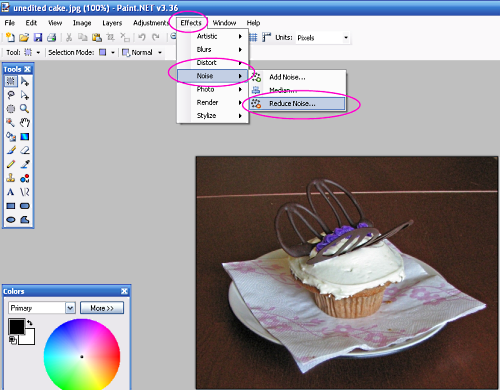Viewport: 500px width, 390px height.
Task: Open the Tool chooser dropdown arrow
Action: click(x=38, y=53)
